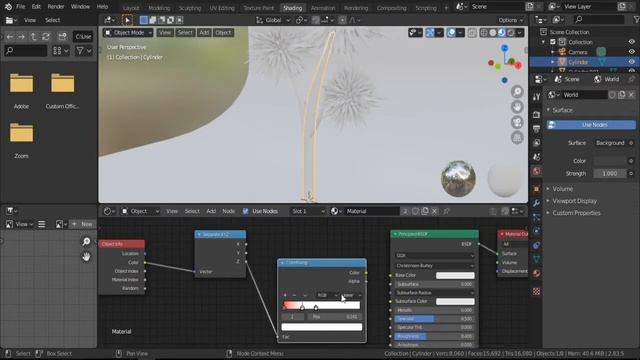Toggle the Collection exclude checkbox
The height and width of the screenshot is (360, 640).
click(x=553, y=42)
